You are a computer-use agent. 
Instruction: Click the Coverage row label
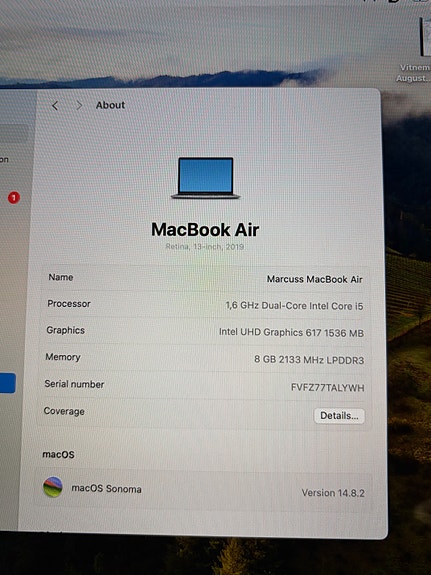click(x=64, y=411)
